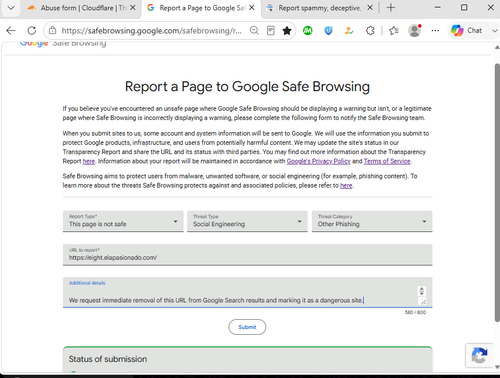The width and height of the screenshot is (500, 378).
Task: View site info via the lock icon
Action: coord(52,31)
